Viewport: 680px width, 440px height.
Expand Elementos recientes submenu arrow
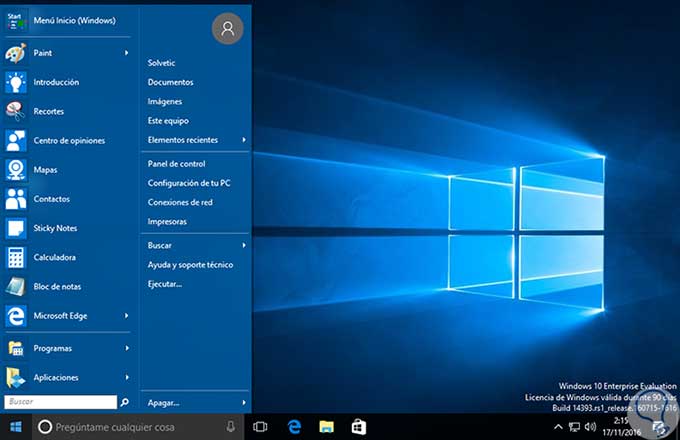point(244,140)
